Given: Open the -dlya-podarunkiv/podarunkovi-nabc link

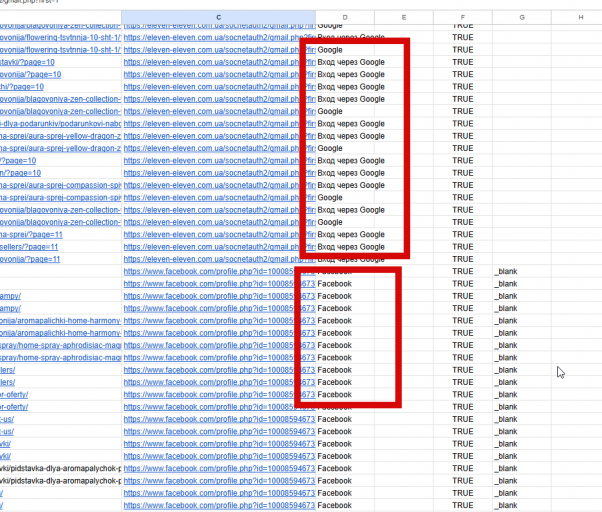Looking at the screenshot, I should tap(60, 124).
